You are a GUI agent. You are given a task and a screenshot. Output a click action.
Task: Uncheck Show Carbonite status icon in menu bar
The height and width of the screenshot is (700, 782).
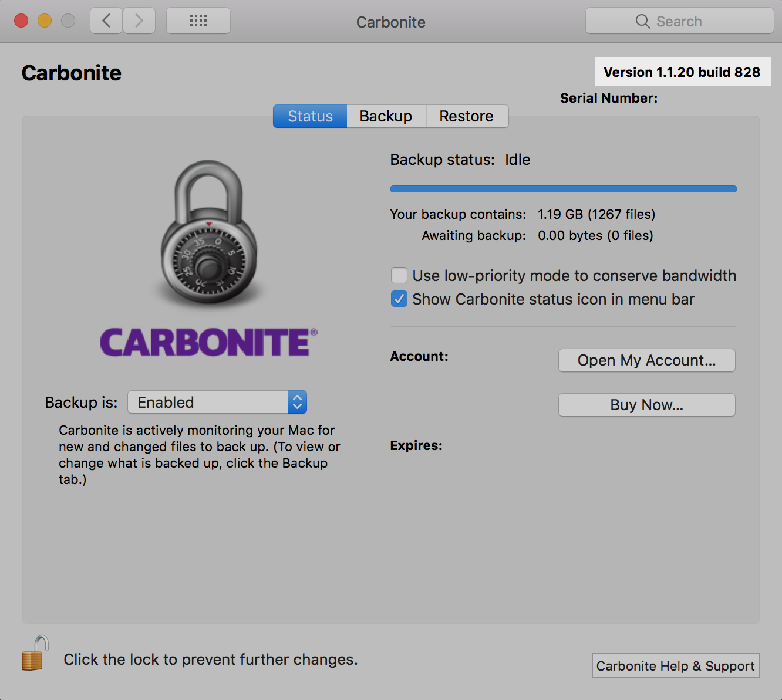[399, 299]
